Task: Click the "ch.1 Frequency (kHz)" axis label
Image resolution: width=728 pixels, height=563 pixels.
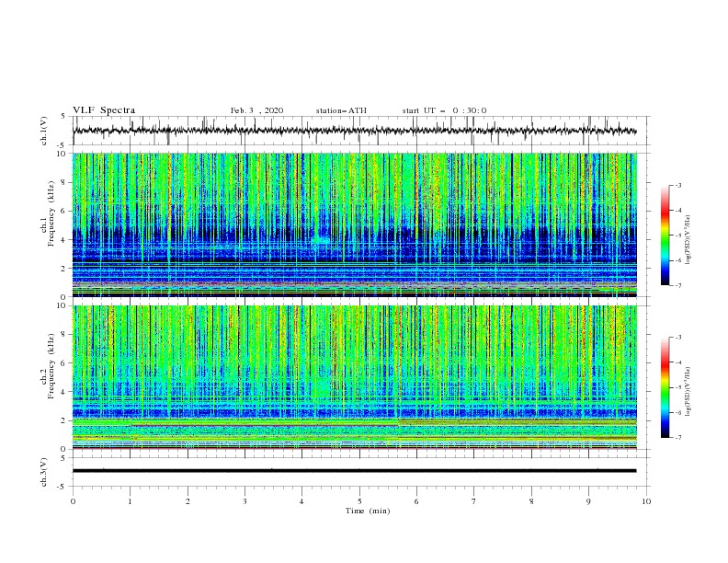Action: (50, 213)
